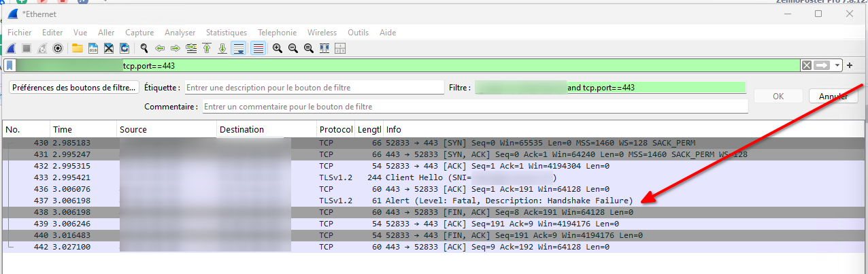Select packet 438 FIN, ACK row

point(432,212)
